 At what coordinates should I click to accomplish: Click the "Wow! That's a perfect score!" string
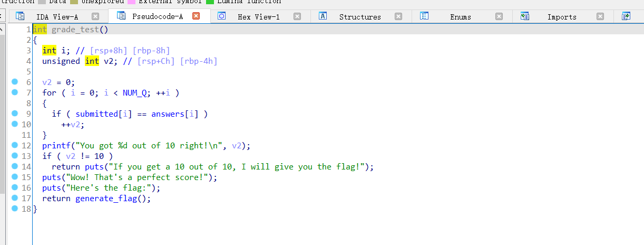[x=137, y=177]
